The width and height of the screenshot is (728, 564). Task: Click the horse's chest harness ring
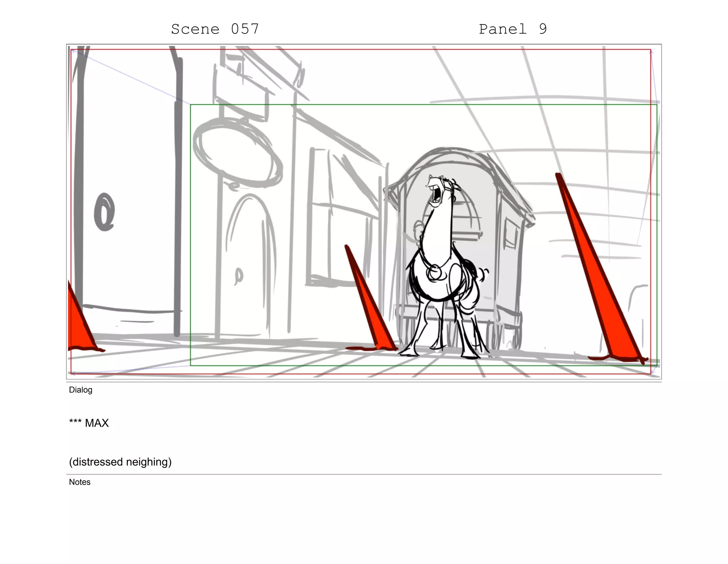click(434, 273)
